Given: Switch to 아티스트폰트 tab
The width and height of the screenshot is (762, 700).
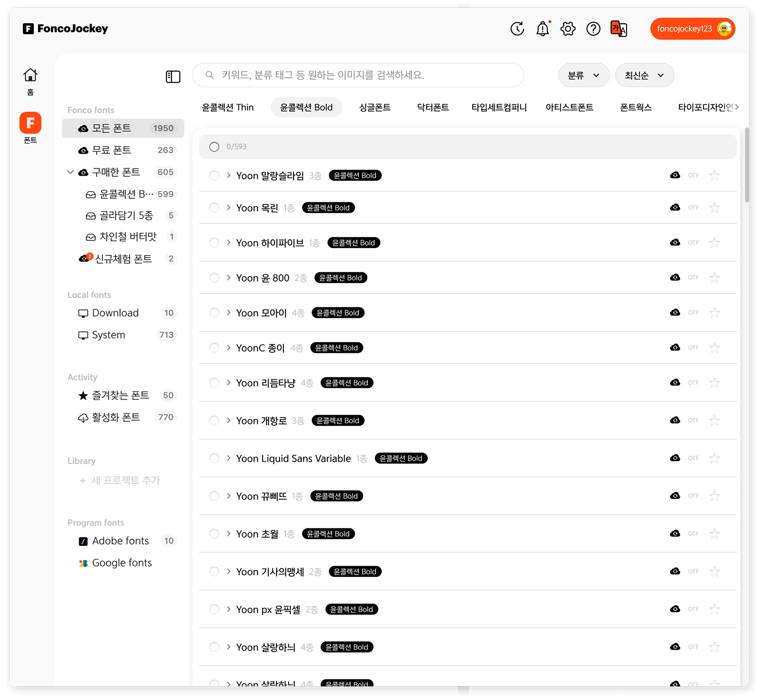Looking at the screenshot, I should (x=569, y=107).
